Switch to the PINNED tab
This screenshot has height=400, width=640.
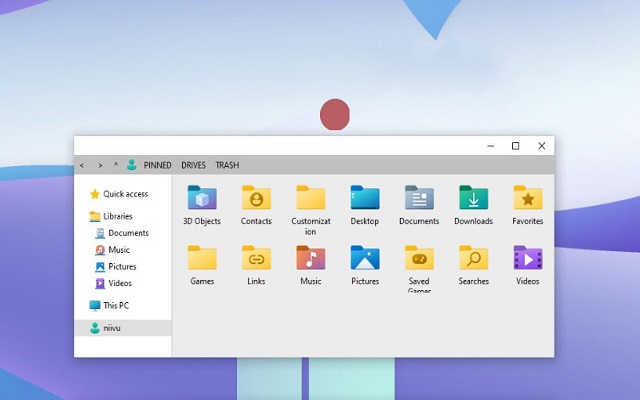157,165
